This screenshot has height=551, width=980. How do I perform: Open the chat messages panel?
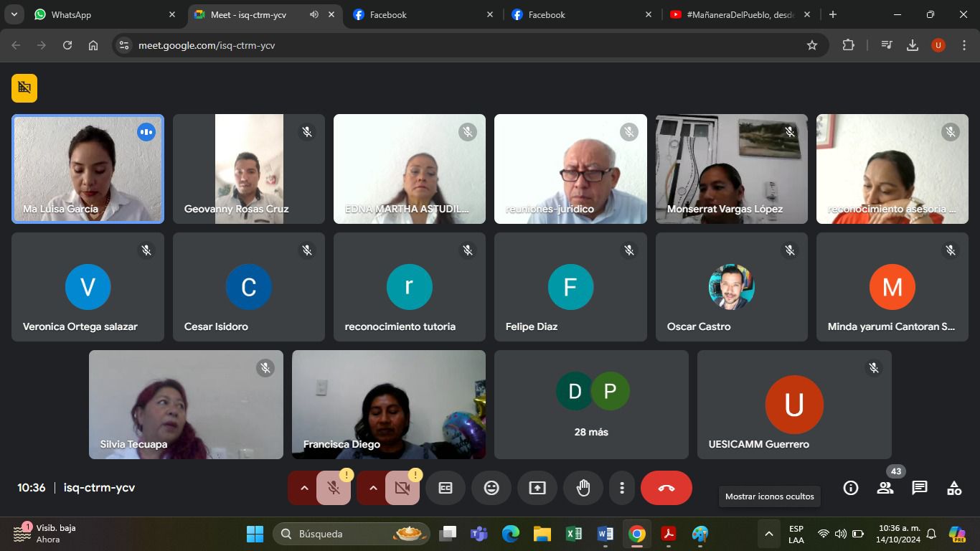pos(919,488)
